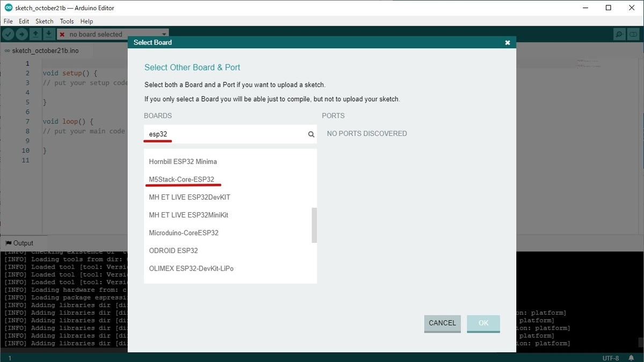Select ODROID ESP32 board
This screenshot has width=644, height=362.
230,251
